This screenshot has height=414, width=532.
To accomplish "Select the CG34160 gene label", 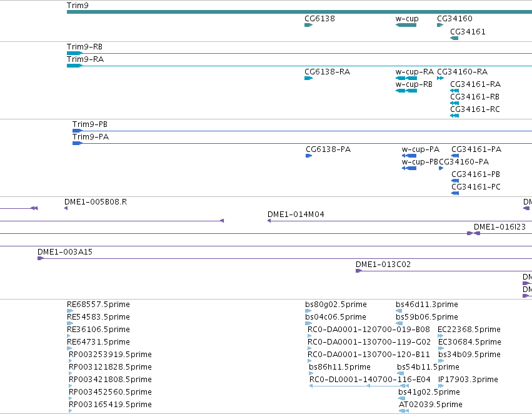I will pos(454,18).
